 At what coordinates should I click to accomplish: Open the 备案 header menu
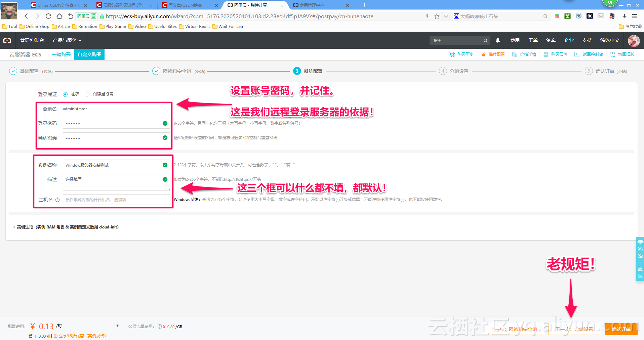click(551, 40)
